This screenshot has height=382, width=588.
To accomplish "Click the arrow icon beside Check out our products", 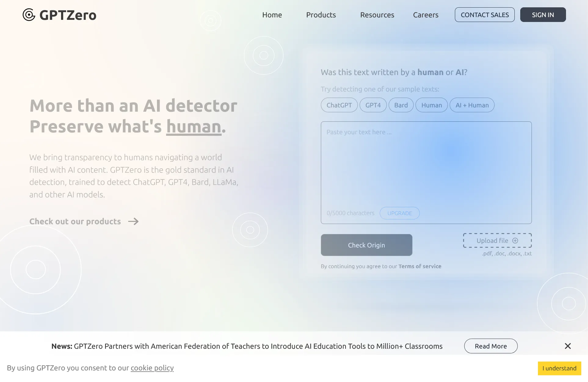I will coord(133,221).
